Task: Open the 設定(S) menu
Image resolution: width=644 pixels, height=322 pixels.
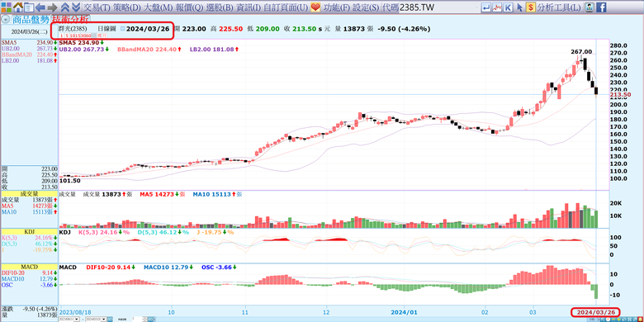Action: (x=366, y=7)
